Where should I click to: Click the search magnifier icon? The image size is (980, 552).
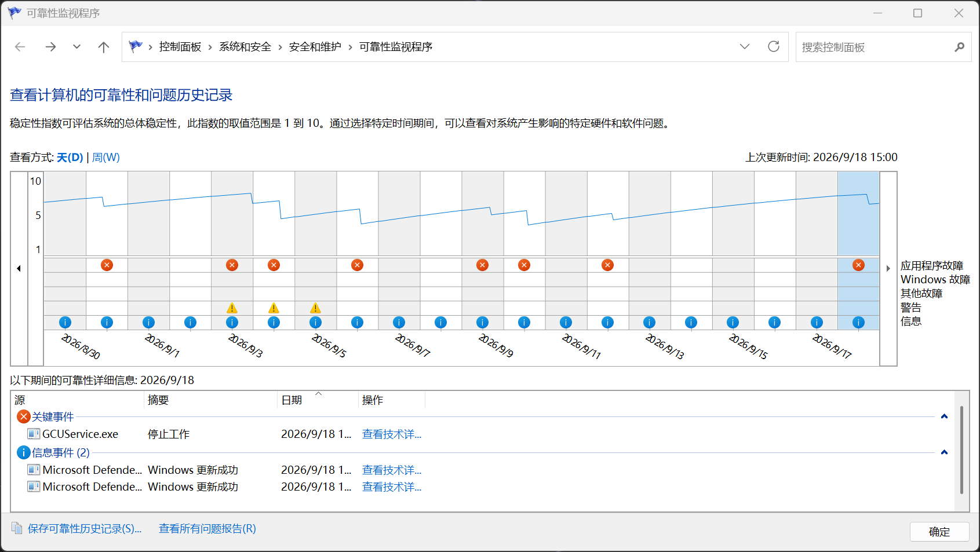pyautogui.click(x=959, y=47)
